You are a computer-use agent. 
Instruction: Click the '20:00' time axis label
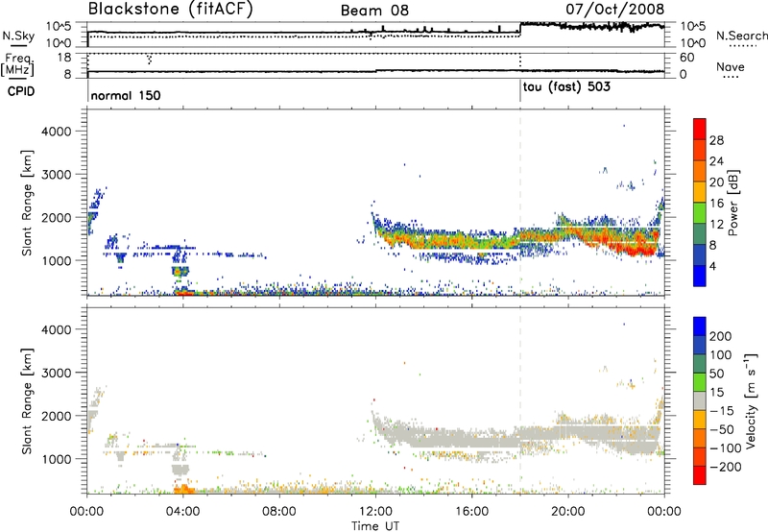pos(568,512)
